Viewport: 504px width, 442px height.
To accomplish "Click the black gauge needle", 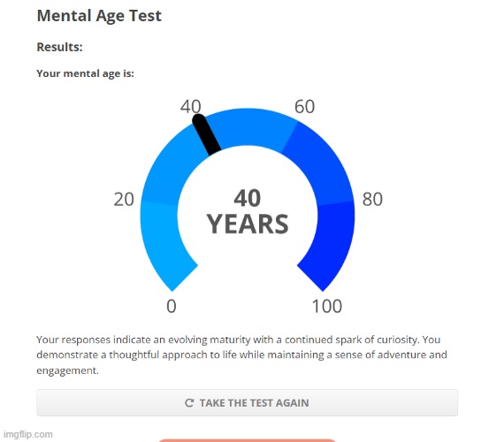I will click(206, 135).
